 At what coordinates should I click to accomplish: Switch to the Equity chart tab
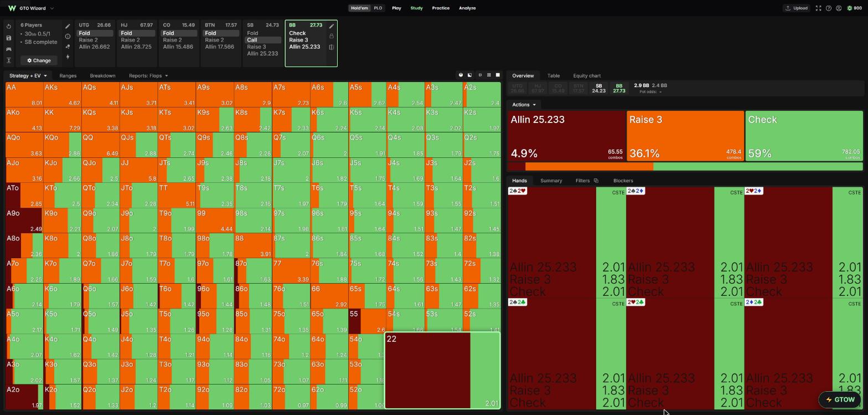click(x=587, y=76)
